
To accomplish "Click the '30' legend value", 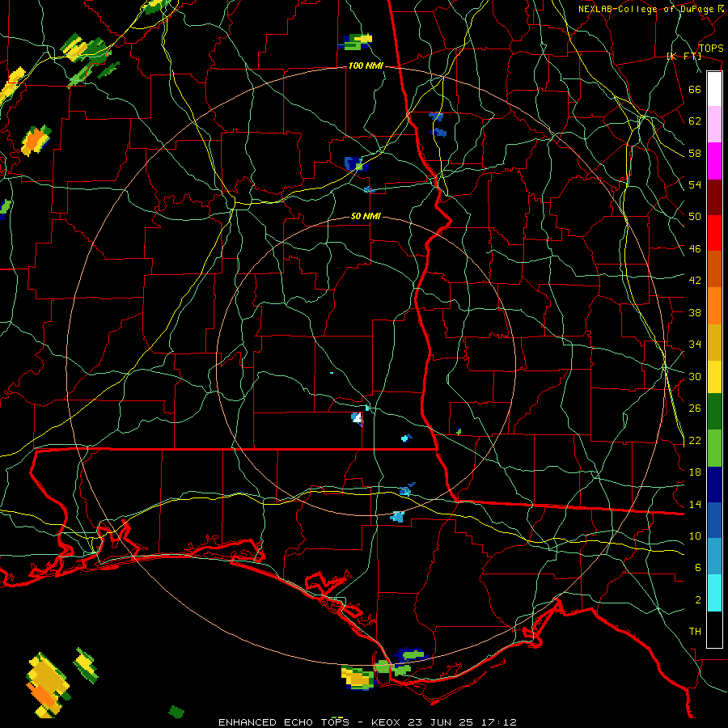I will point(695,376).
